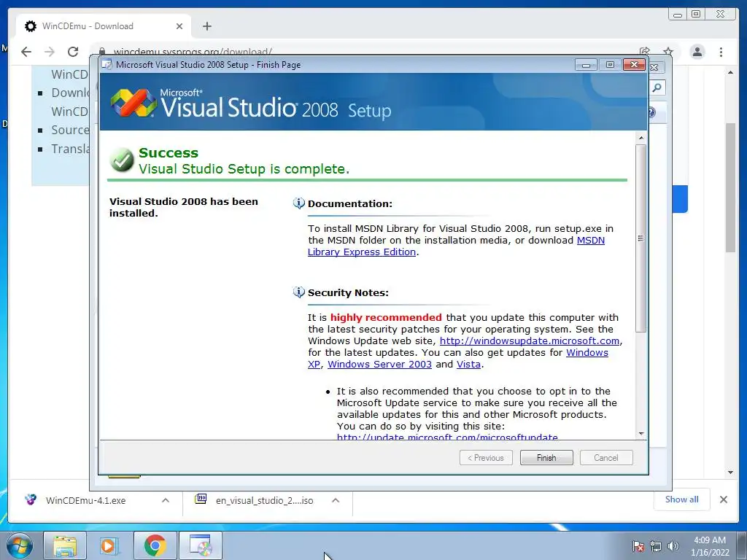
Task: Follow the Windows Server 2003 link
Action: (379, 365)
